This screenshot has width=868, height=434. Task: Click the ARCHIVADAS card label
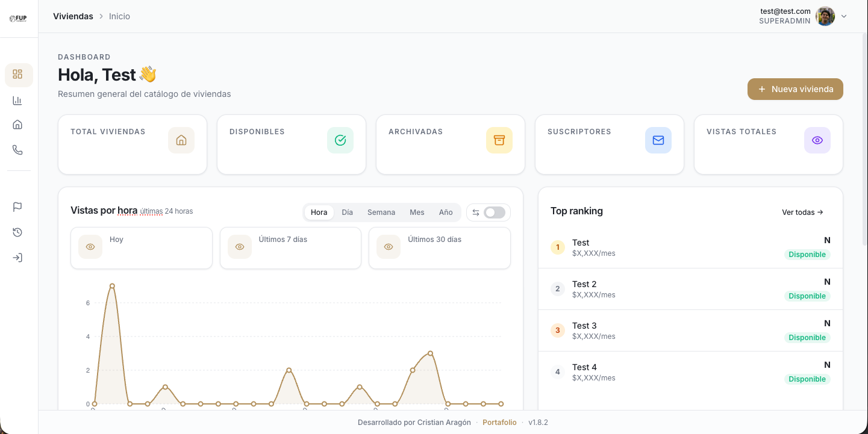(416, 132)
